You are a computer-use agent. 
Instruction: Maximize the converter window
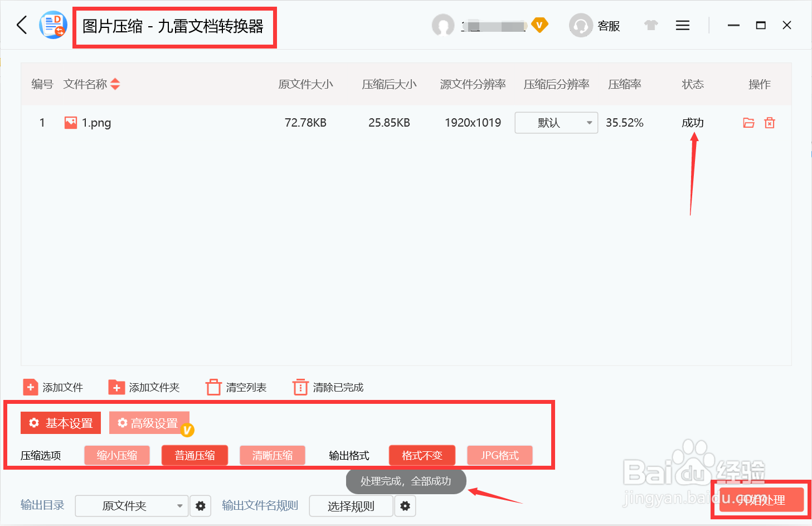coord(761,25)
